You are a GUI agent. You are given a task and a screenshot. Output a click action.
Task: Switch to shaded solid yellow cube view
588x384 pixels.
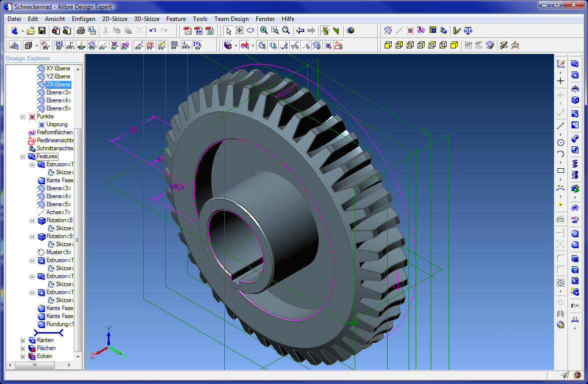454,45
